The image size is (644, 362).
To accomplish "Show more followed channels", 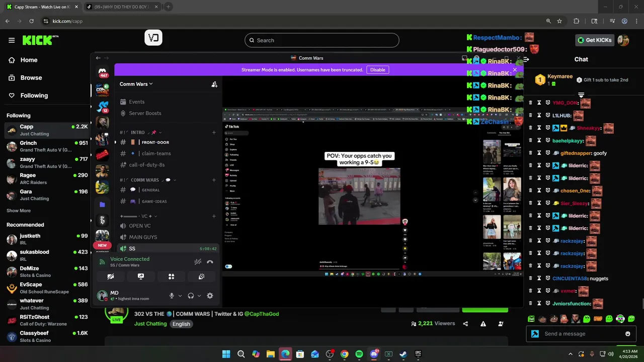I will pos(19,211).
